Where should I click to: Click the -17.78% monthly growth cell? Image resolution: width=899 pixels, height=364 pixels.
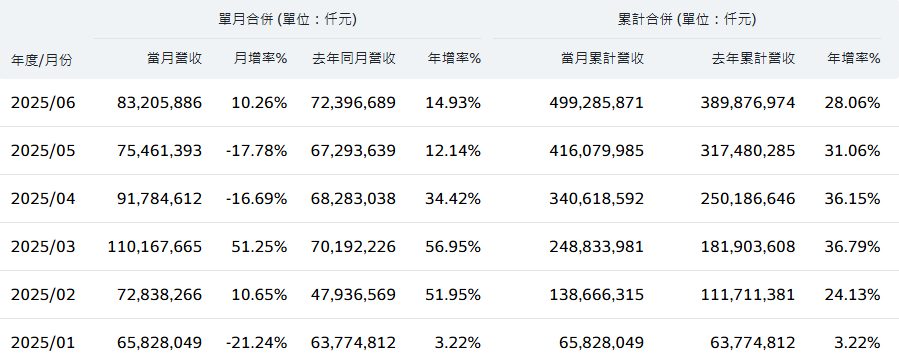click(x=256, y=151)
